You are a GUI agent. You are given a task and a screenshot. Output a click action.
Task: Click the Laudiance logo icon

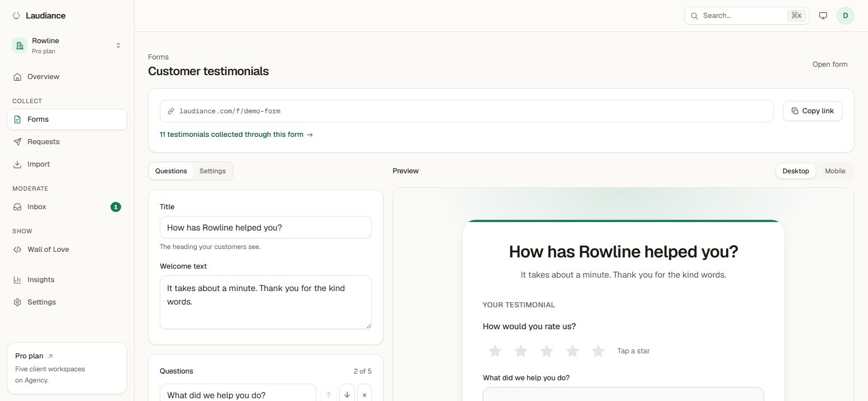coord(16,16)
